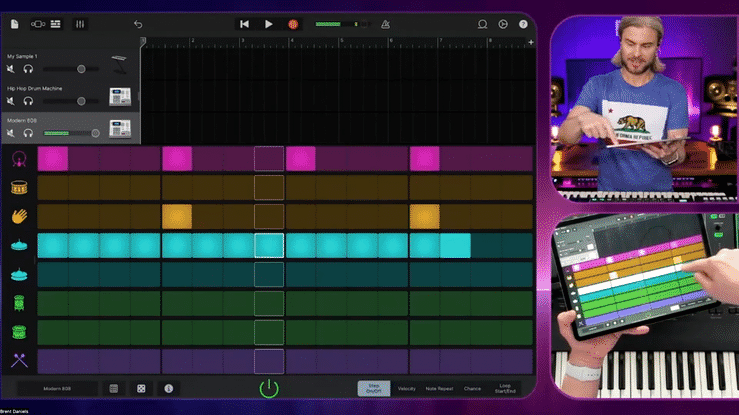This screenshot has height=415, width=739.
Task: Adjust the Modern 808 volume slider
Action: click(96, 133)
